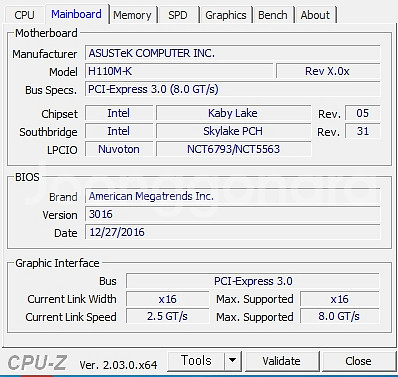
Task: Open the About tab
Action: pyautogui.click(x=315, y=15)
